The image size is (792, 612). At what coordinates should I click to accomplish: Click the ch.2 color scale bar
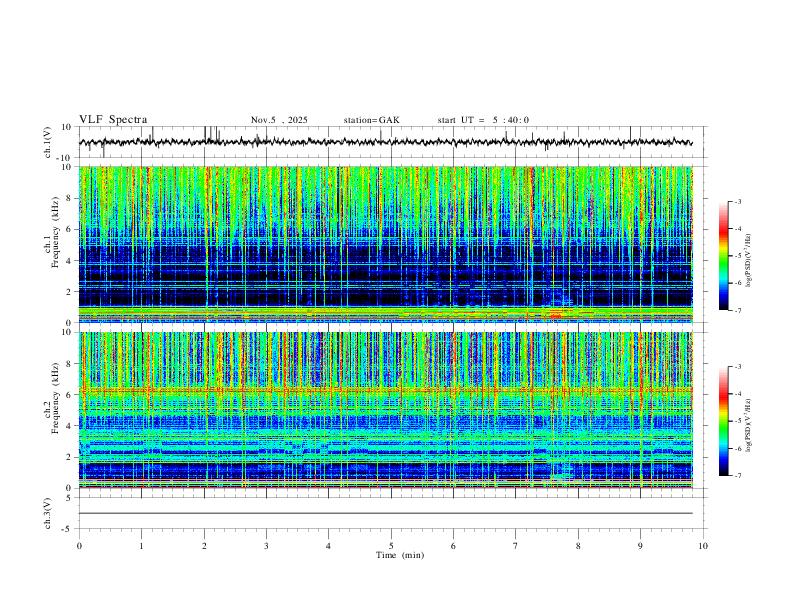(x=723, y=421)
